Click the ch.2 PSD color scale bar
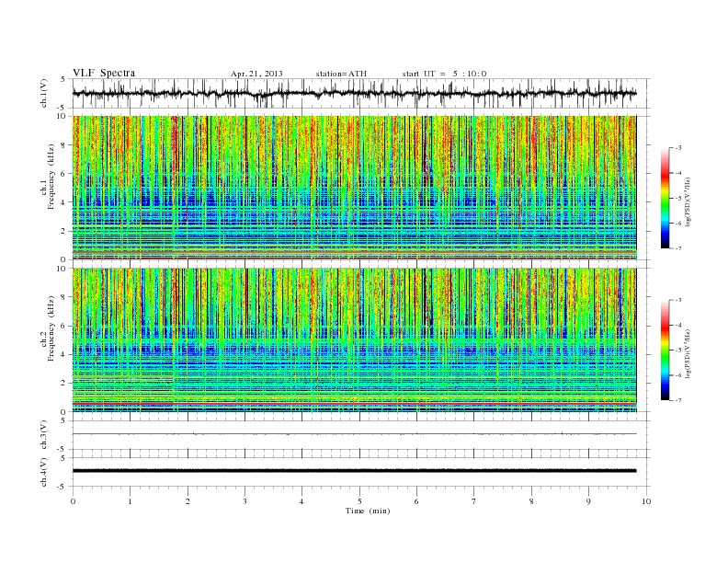This screenshot has height=563, width=728. [x=665, y=350]
